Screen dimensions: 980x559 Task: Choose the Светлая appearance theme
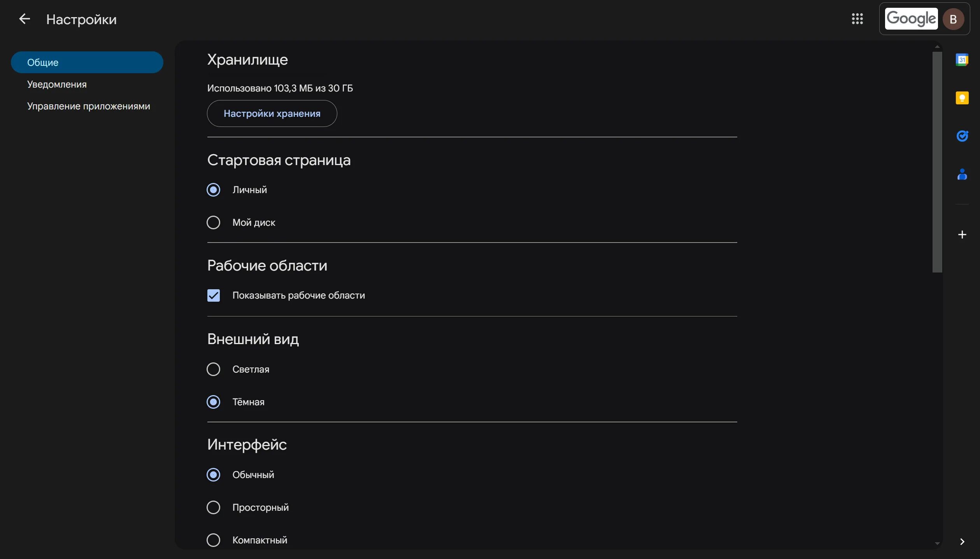[x=213, y=369]
